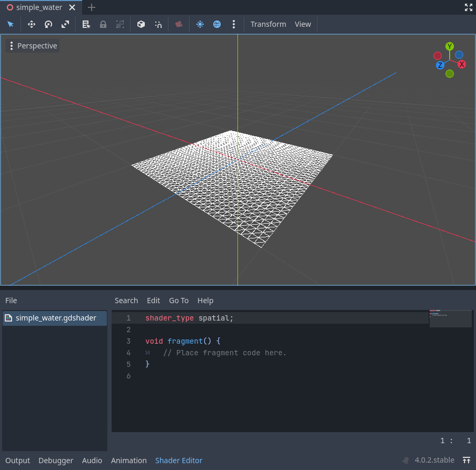Open preview environment extra options dropdown
The height and width of the screenshot is (470, 476).
tap(234, 24)
